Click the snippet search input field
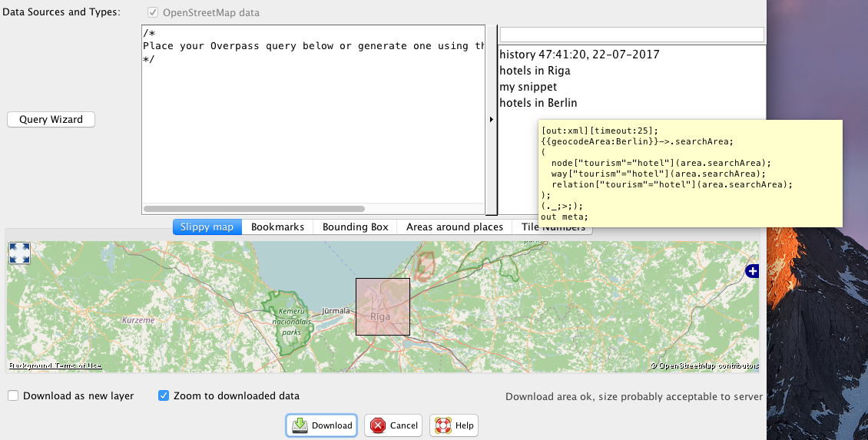This screenshot has width=868, height=440. [x=631, y=35]
